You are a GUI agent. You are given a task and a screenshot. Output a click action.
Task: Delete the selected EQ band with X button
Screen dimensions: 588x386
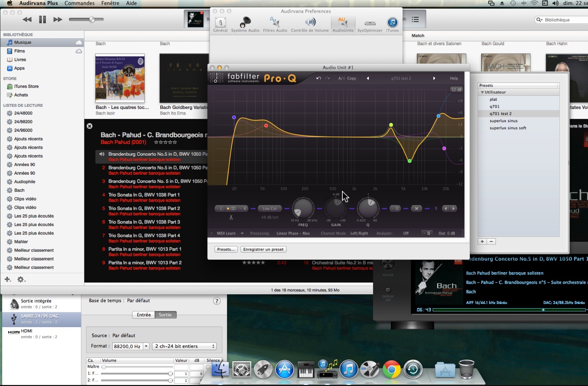pyautogui.click(x=416, y=209)
